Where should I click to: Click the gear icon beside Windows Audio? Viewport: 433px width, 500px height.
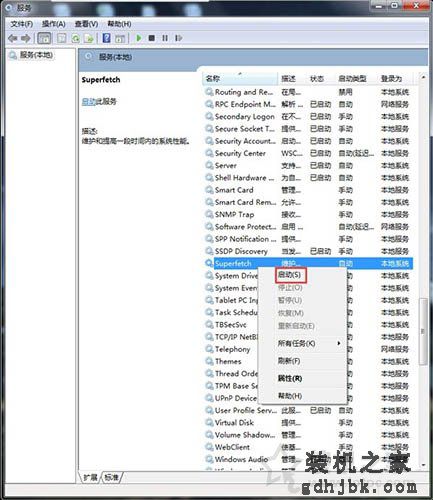(209, 459)
